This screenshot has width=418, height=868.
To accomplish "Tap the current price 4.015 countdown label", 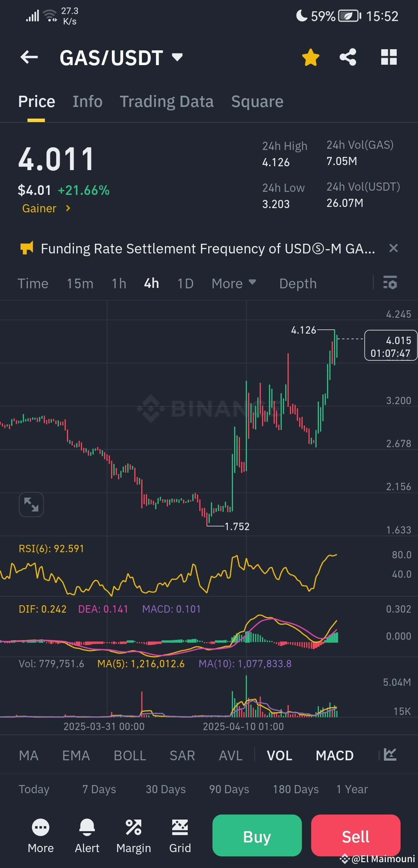I will pyautogui.click(x=391, y=346).
